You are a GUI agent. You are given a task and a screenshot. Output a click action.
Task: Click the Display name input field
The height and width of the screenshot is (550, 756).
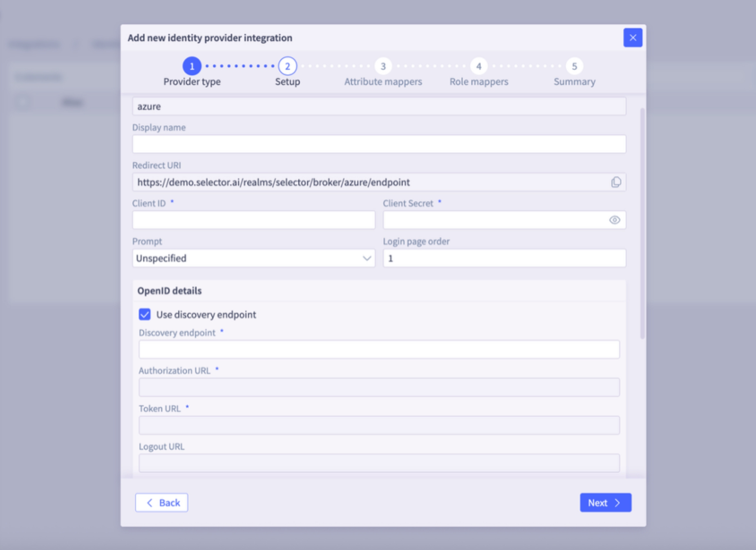379,144
